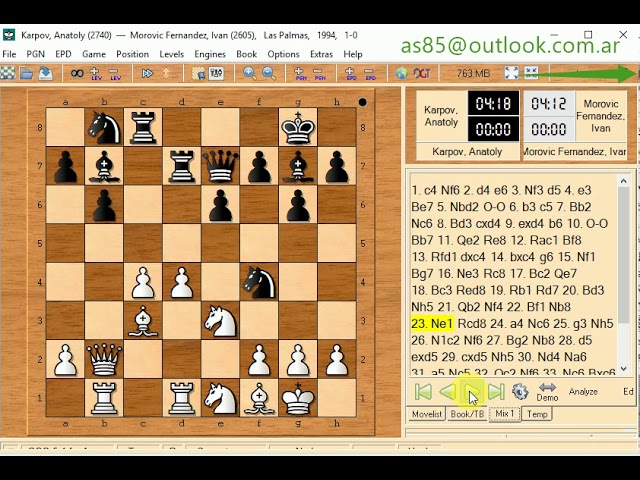
Task: Click the globe internet icon in toolbar
Action: click(402, 73)
